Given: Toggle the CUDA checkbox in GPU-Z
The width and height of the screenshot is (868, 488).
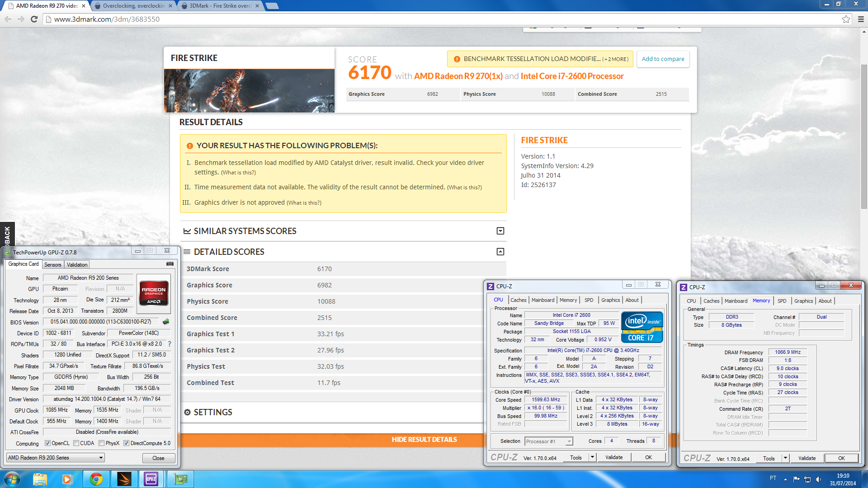Looking at the screenshot, I should [x=76, y=443].
